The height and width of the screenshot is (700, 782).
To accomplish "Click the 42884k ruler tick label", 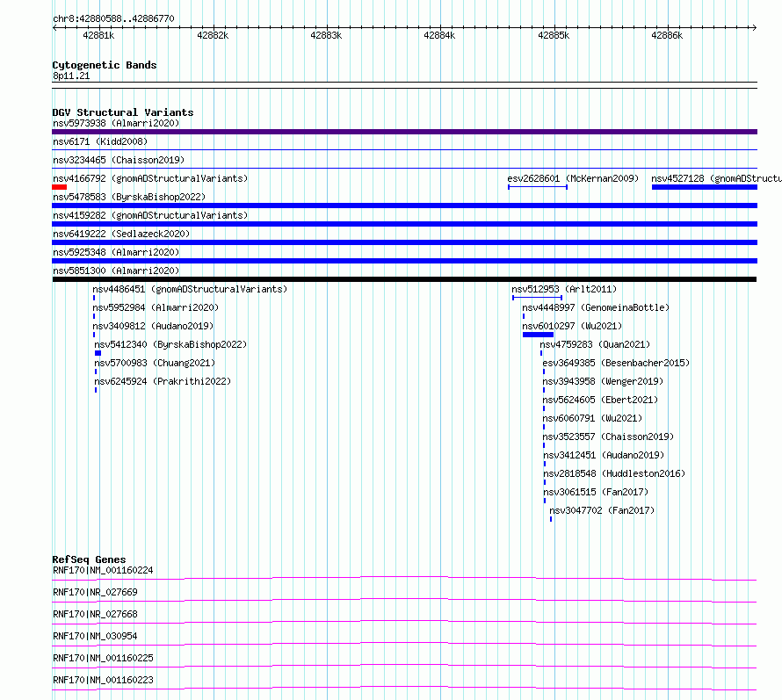I will tap(439, 35).
